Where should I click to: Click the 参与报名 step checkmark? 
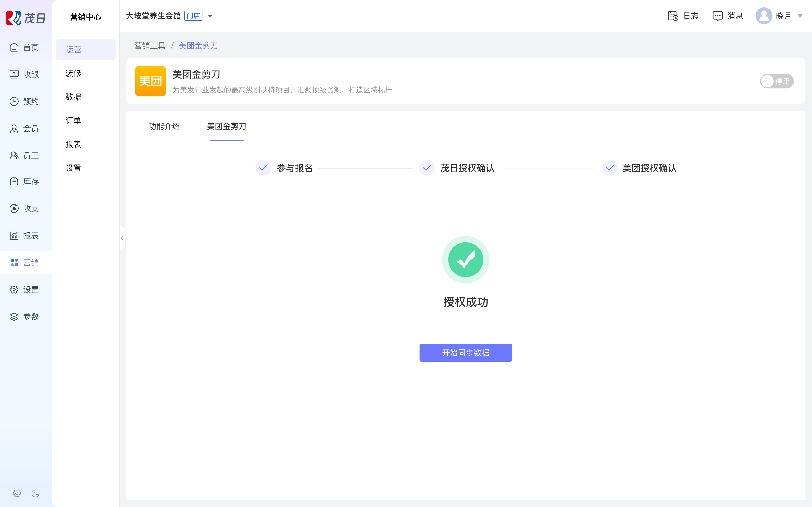(x=263, y=168)
